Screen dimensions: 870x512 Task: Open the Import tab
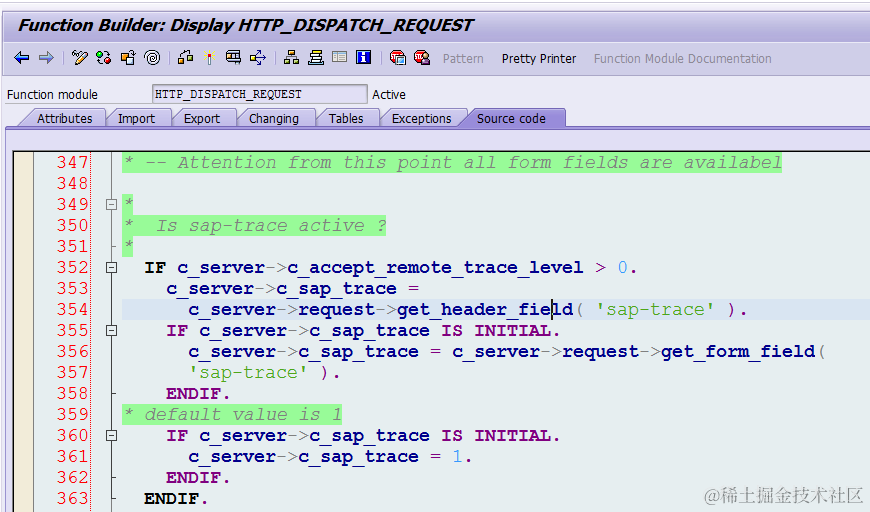136,119
